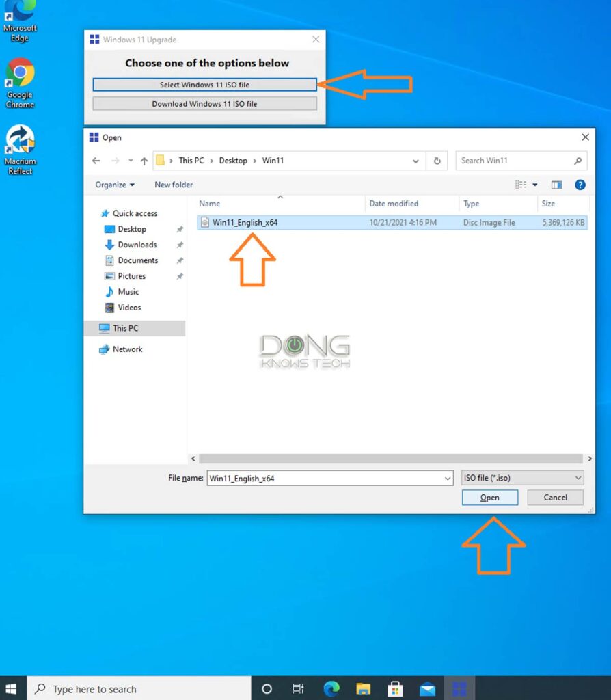Image resolution: width=611 pixels, height=700 pixels.
Task: Click taskbar search box
Action: point(139,689)
